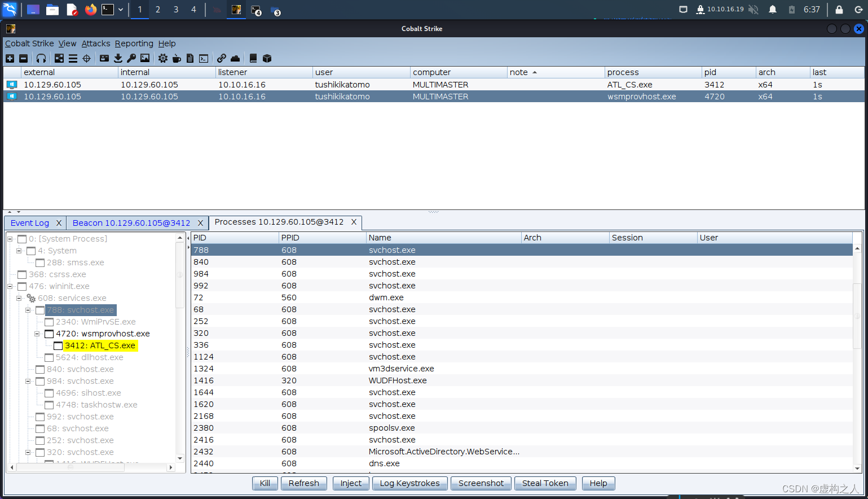Viewport: 868px width, 499px height.
Task: Open the Attacks menu
Action: coord(96,43)
